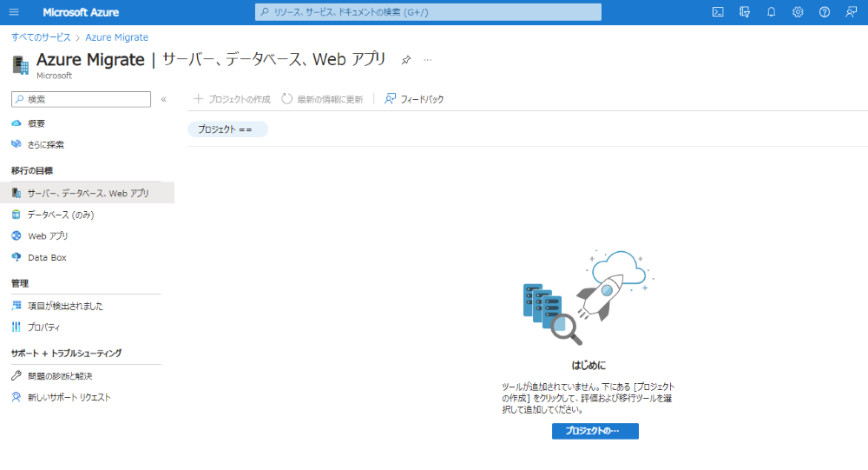
Task: Collapse sidebar with double chevron
Action: (164, 99)
